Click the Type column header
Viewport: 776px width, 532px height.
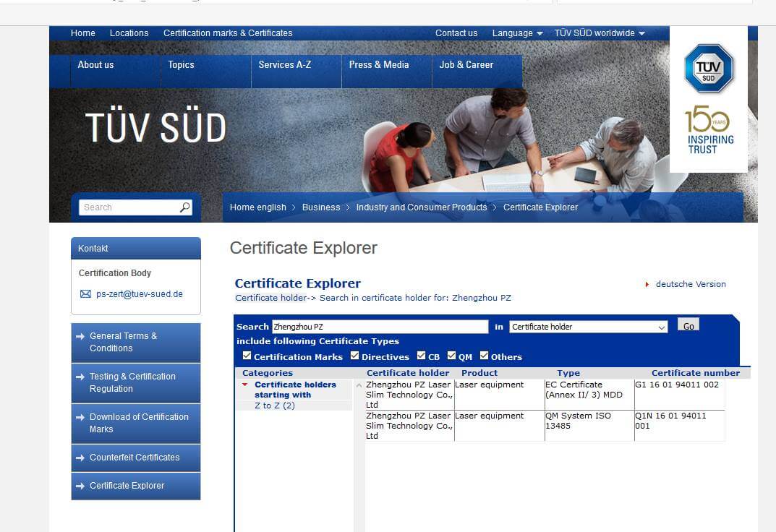[568, 373]
